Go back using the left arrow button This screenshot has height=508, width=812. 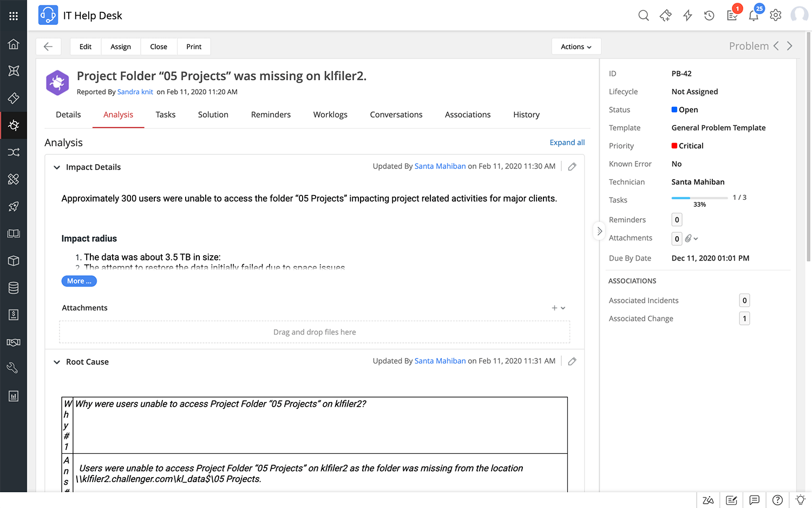click(x=48, y=47)
